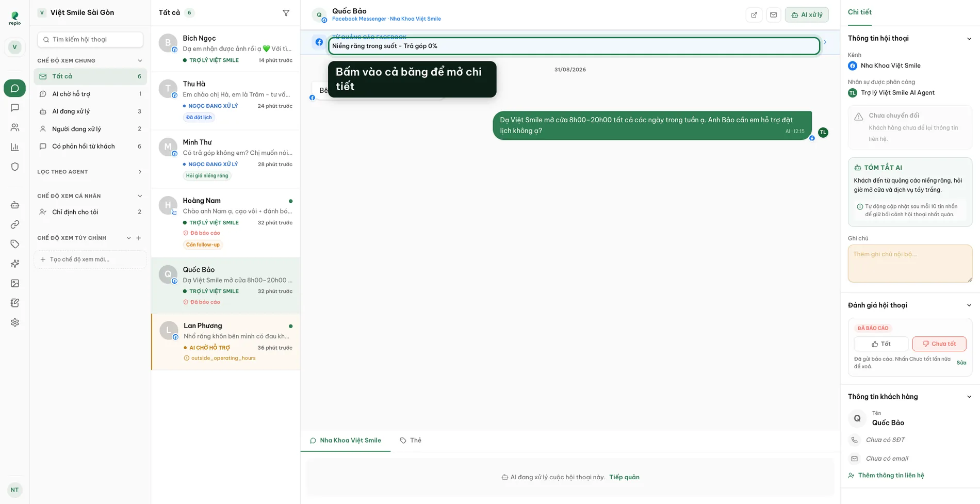The width and height of the screenshot is (980, 504).
Task: Open the contacts people icon in left rail
Action: click(14, 127)
